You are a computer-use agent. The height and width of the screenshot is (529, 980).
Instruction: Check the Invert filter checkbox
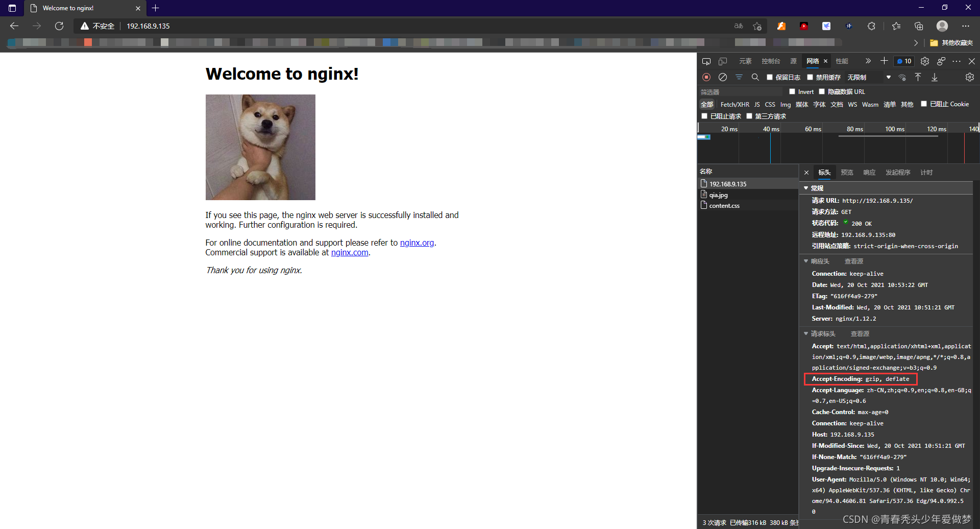792,91
